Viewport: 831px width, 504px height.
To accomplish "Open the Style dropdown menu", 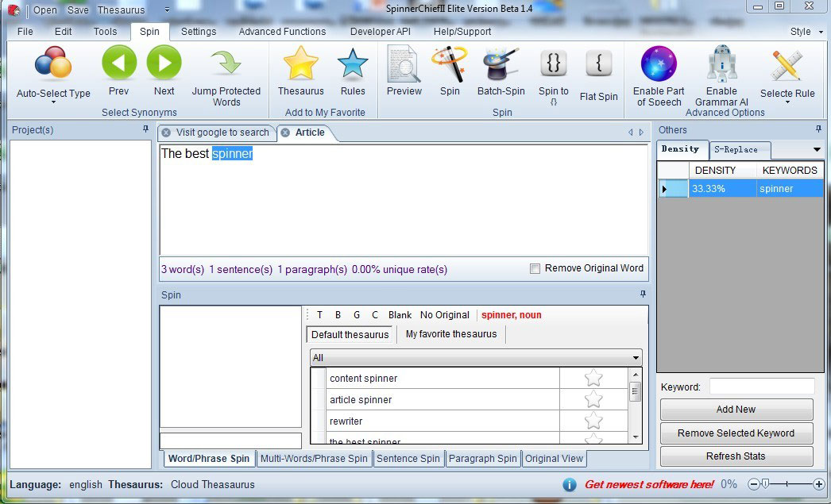I will point(806,31).
